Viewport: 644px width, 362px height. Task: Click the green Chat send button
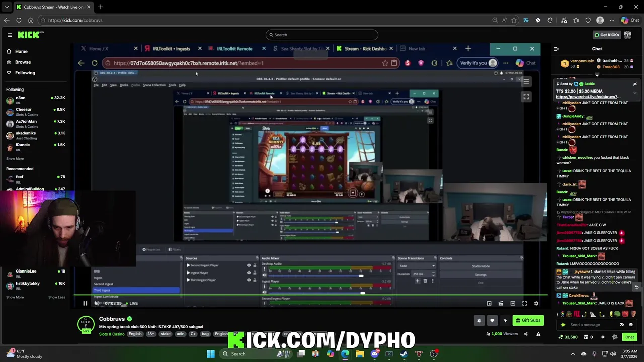click(x=629, y=337)
